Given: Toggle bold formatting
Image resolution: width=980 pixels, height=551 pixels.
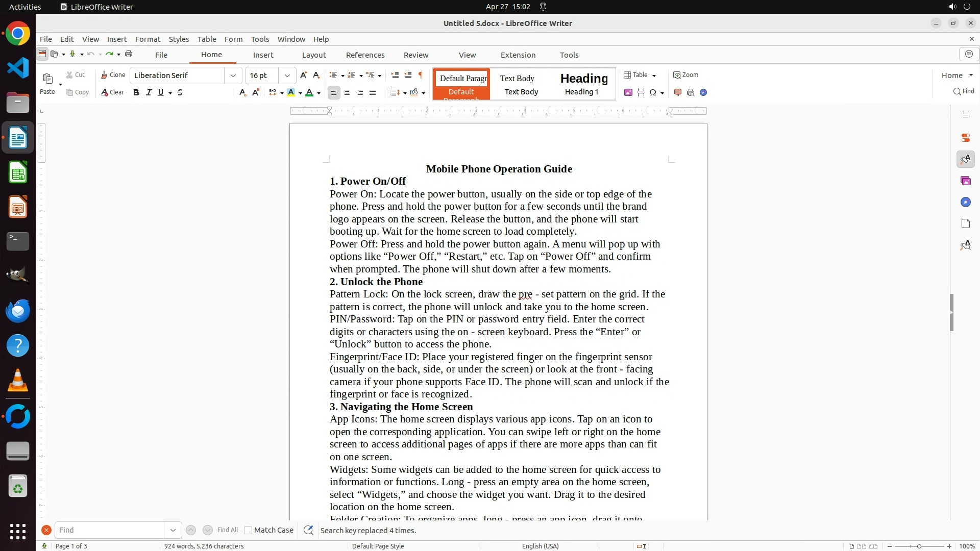Looking at the screenshot, I should 136,92.
